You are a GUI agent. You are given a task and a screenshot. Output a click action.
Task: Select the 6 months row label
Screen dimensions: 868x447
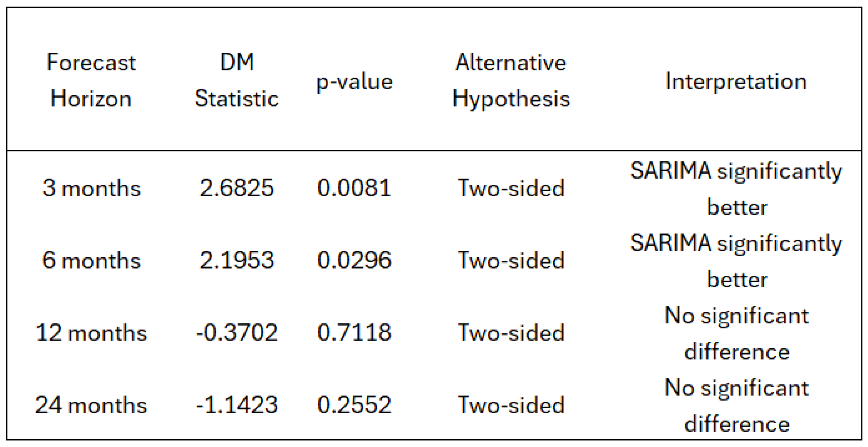tap(91, 260)
